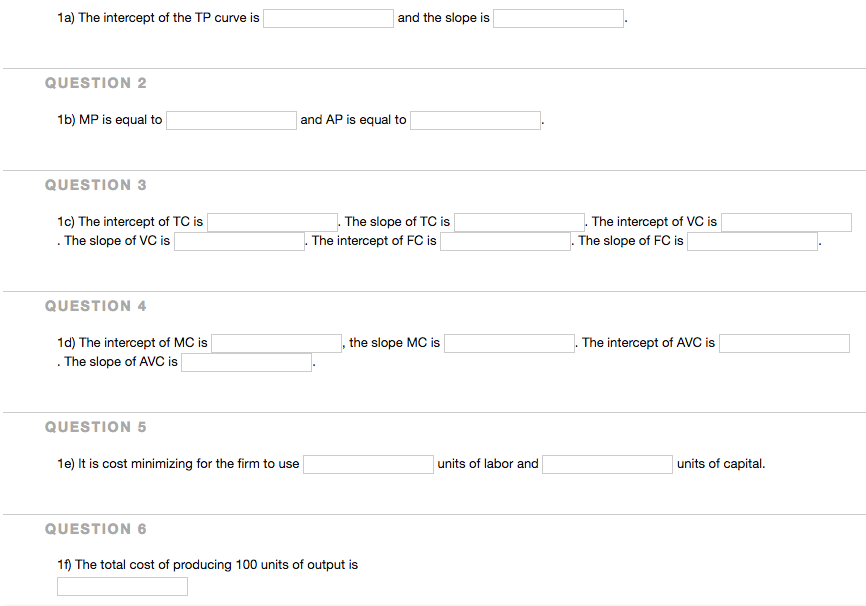Click the TP curve slope input field
866x606 pixels.
558,19
